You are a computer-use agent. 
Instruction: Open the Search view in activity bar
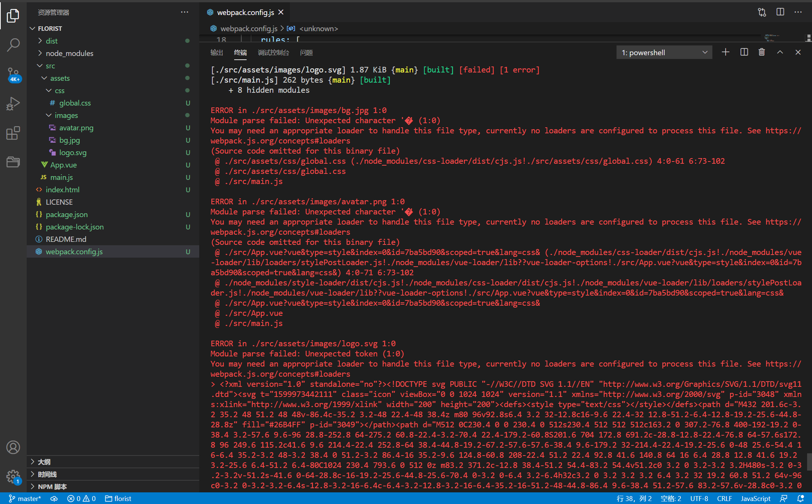click(13, 45)
